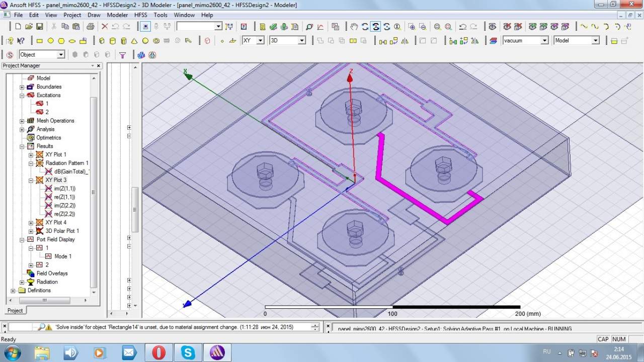Screen dimensions: 644x362
Task: Select the Optimetrics tree item
Action: [x=48, y=138]
